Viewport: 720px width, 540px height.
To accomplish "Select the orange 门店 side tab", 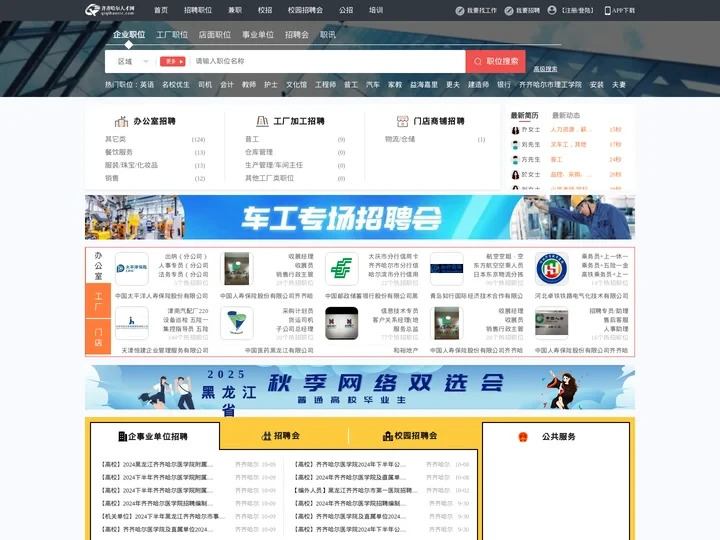I will coord(98,337).
